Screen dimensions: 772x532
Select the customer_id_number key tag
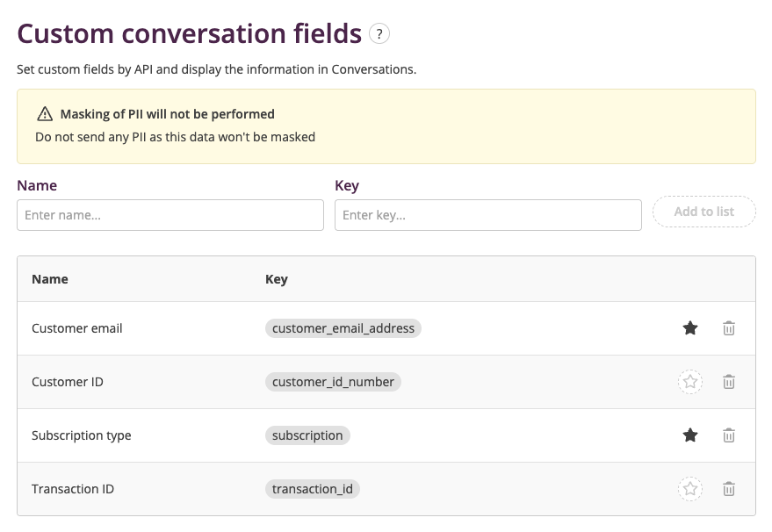click(334, 382)
